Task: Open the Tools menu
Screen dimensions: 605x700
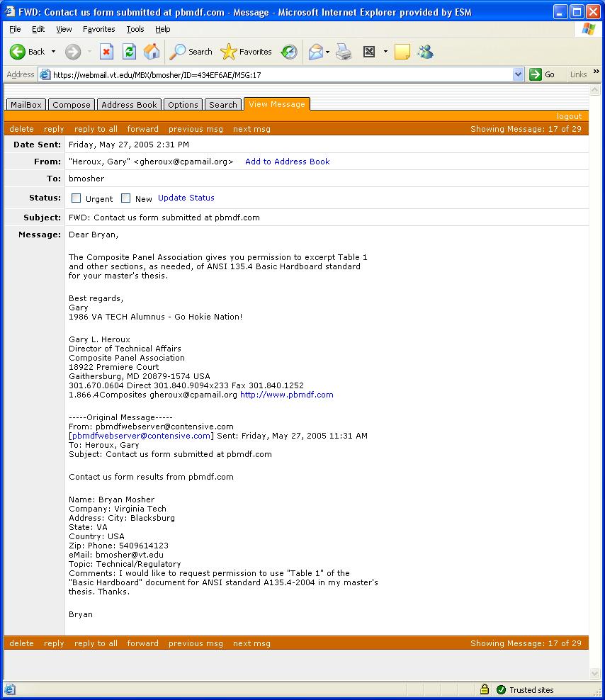Action: tap(135, 29)
